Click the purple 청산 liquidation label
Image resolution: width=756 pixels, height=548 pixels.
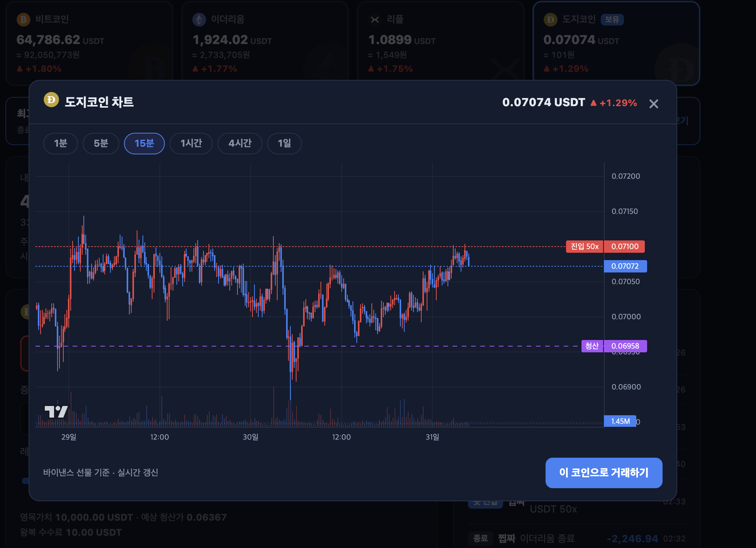coord(592,346)
